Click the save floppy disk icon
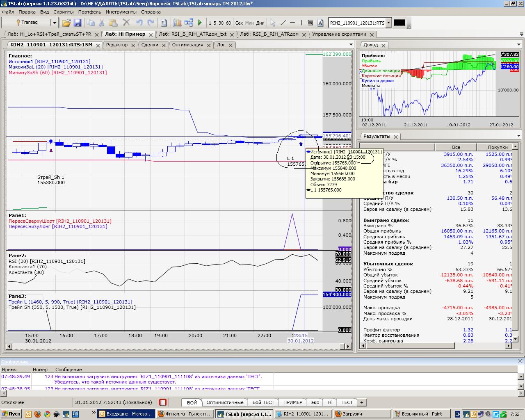 [77, 23]
